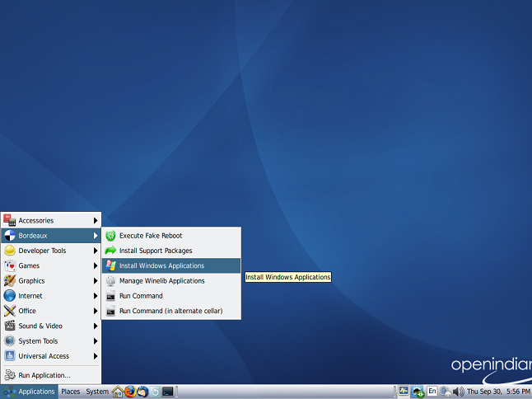The image size is (532, 399).
Task: Open the Places panel menu
Action: coord(70,392)
